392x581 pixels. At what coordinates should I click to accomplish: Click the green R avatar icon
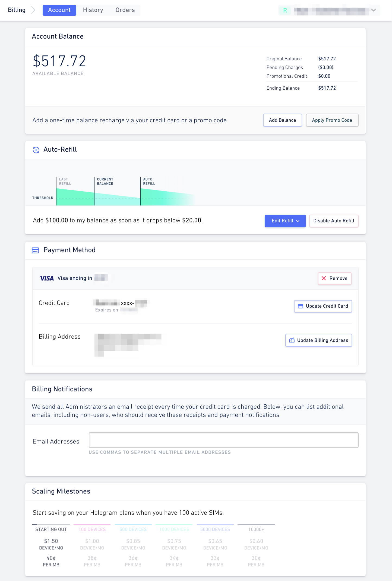[x=285, y=10]
